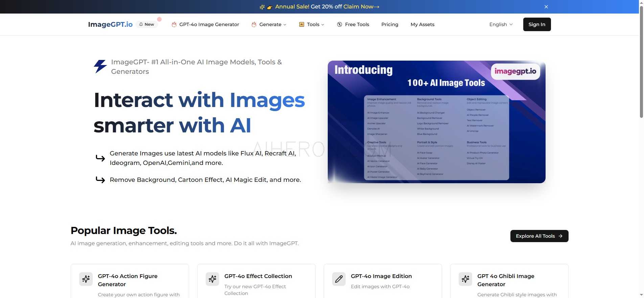Image resolution: width=644 pixels, height=298 pixels.
Task: Click the flame icon beside GPT-4o Image Generator
Action: click(x=174, y=24)
